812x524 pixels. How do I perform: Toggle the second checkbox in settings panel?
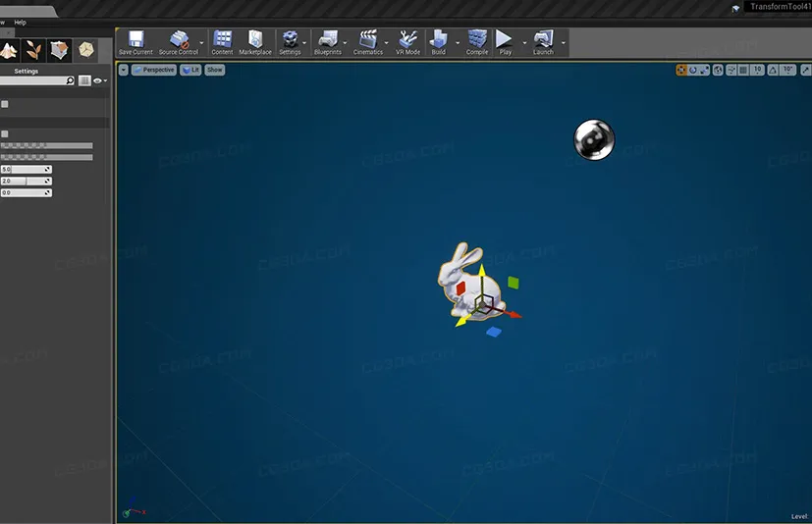pyautogui.click(x=5, y=134)
